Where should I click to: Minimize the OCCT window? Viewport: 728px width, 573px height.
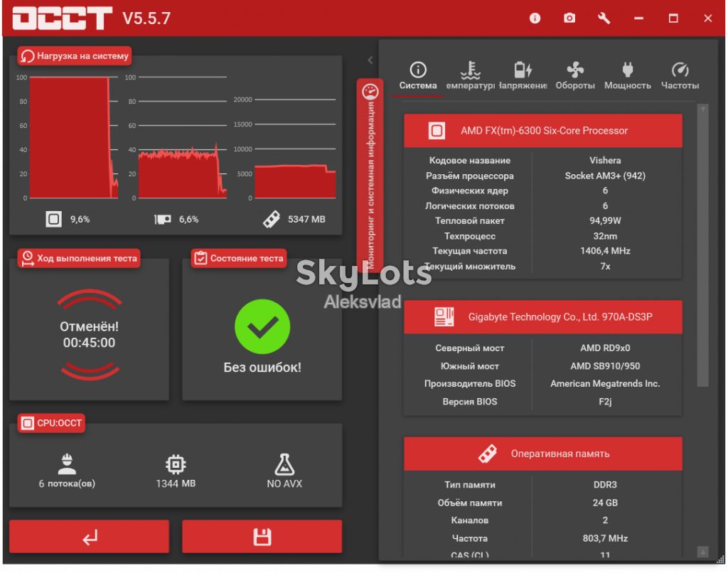639,18
